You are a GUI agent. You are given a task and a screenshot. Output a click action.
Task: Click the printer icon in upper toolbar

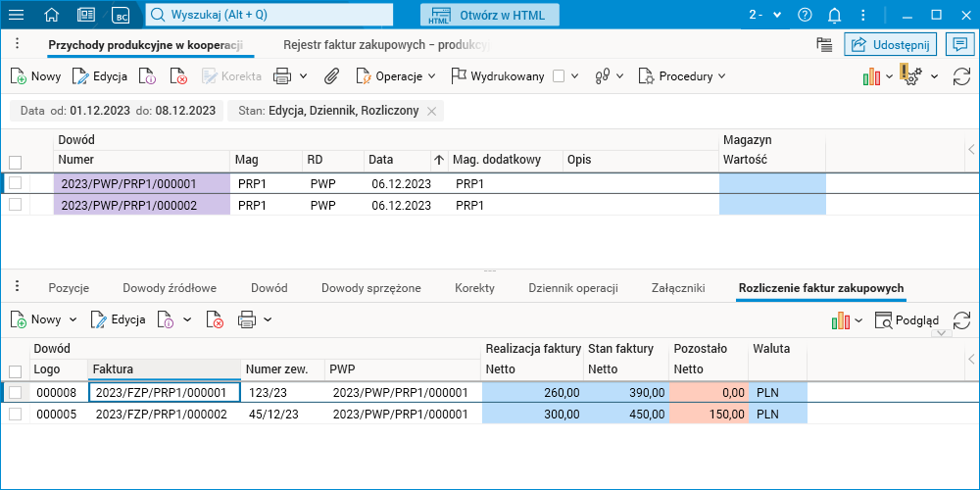282,75
